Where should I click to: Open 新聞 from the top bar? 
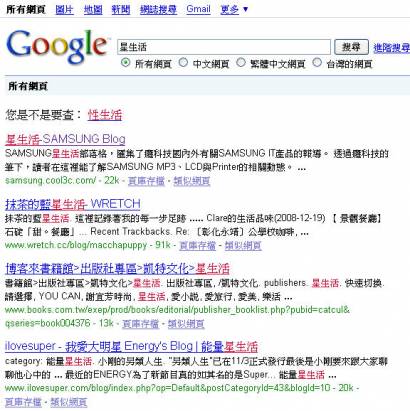[x=121, y=9]
